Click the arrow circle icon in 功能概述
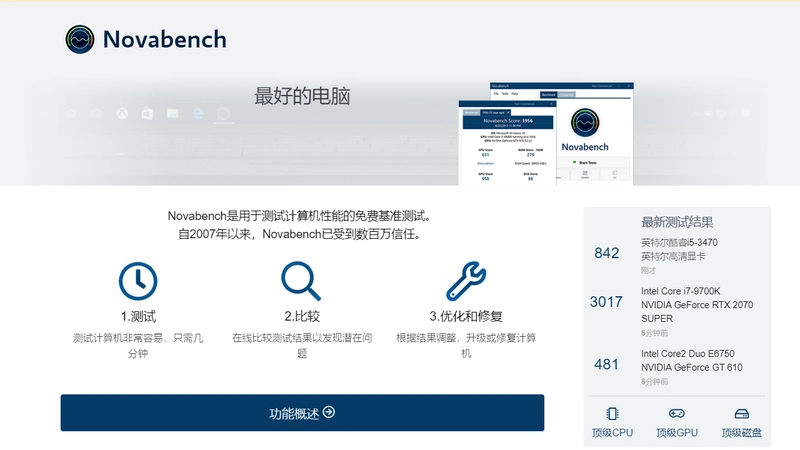This screenshot has width=800, height=450. (329, 412)
